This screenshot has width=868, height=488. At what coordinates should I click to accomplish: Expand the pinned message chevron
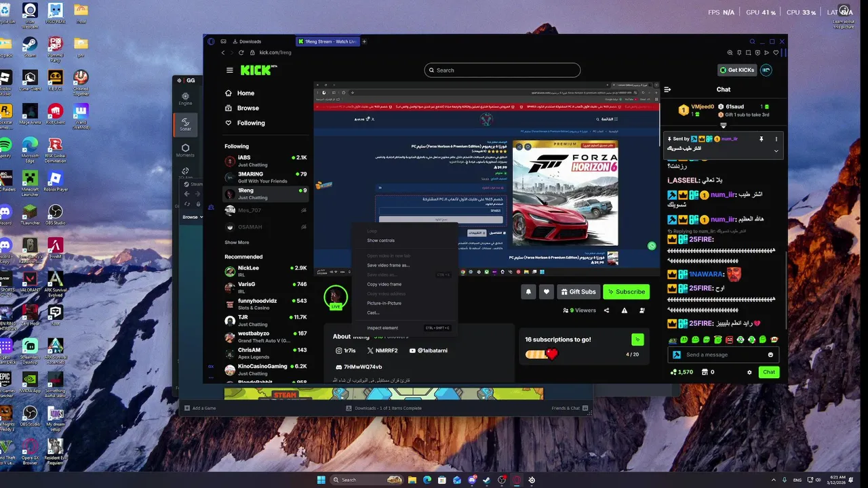[x=776, y=151]
